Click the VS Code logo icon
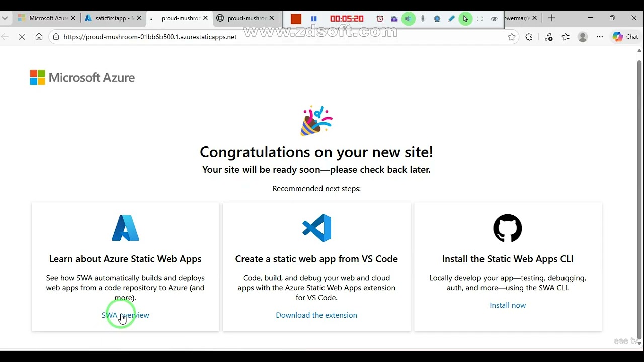 [316, 228]
